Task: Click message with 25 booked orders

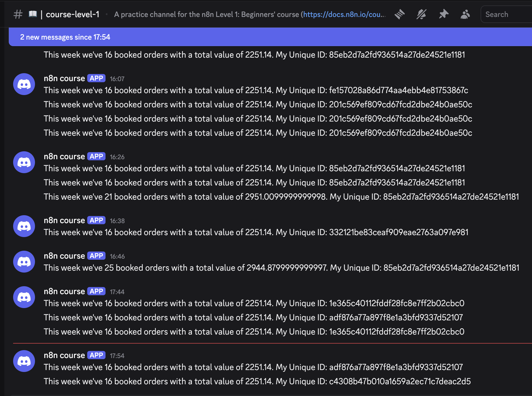Action: click(x=281, y=268)
